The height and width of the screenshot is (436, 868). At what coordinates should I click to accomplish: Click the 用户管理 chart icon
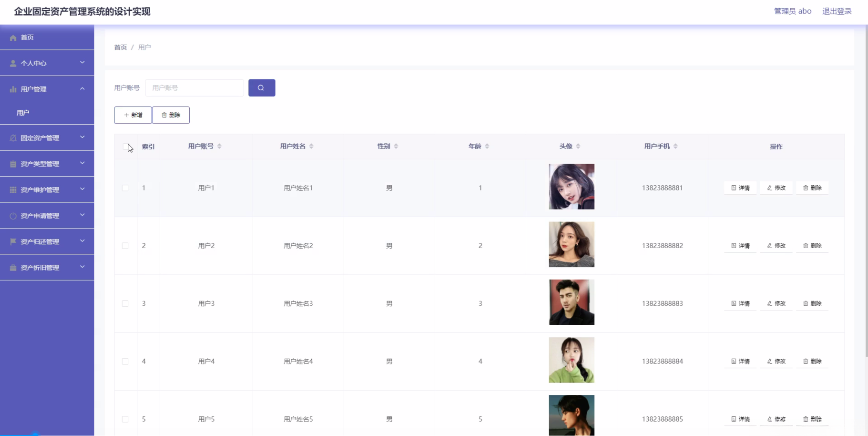[x=12, y=89]
